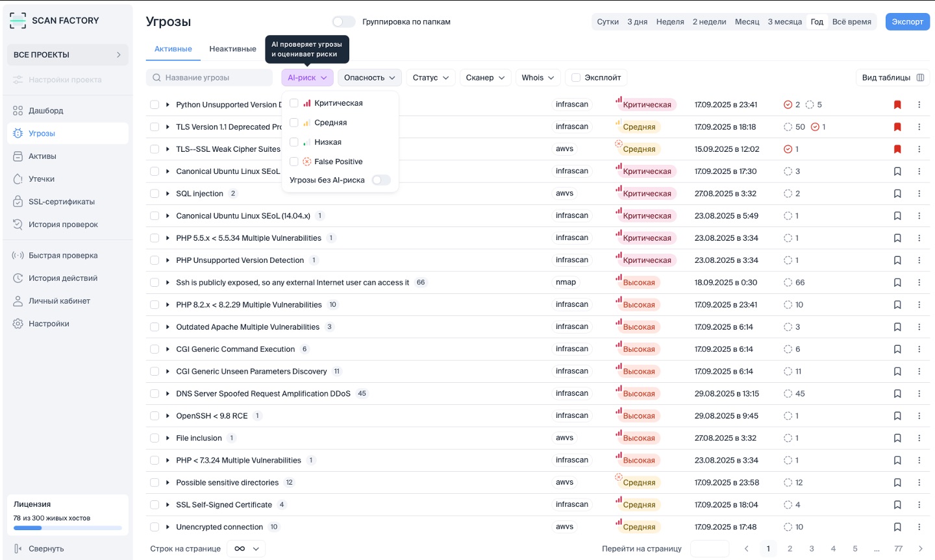Focus the Название угрозы search field
The image size is (935, 560).
coord(214,78)
